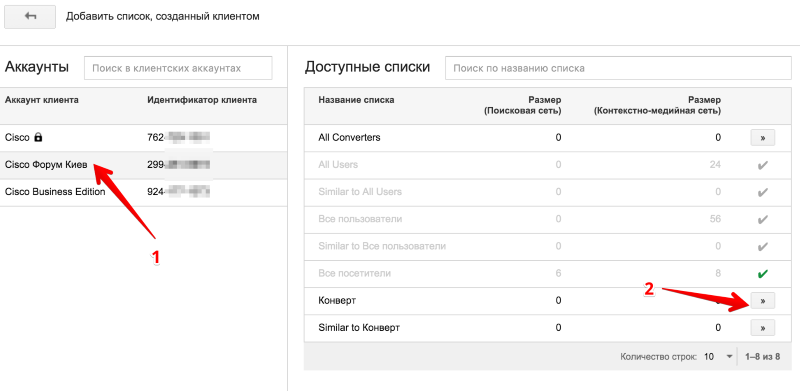Click the Количество строк label

point(658,357)
